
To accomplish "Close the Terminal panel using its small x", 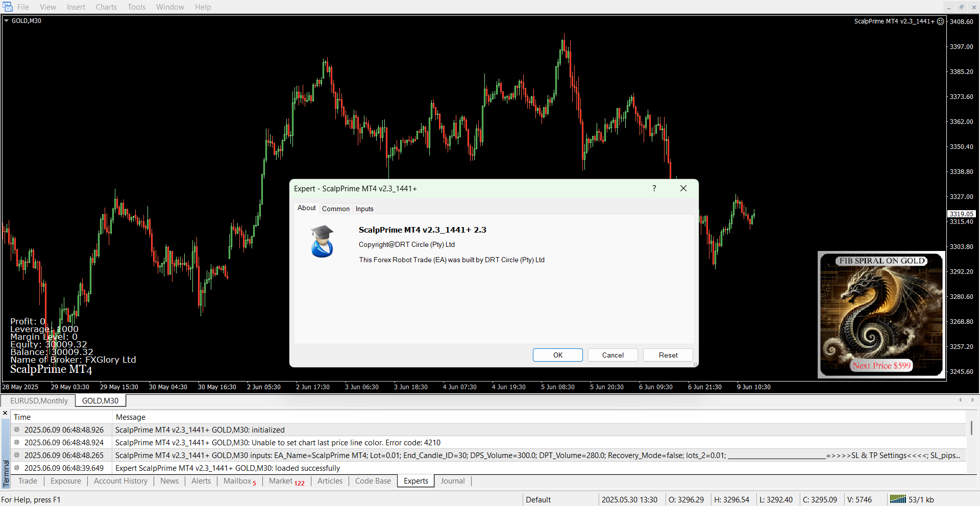I will coord(5,413).
